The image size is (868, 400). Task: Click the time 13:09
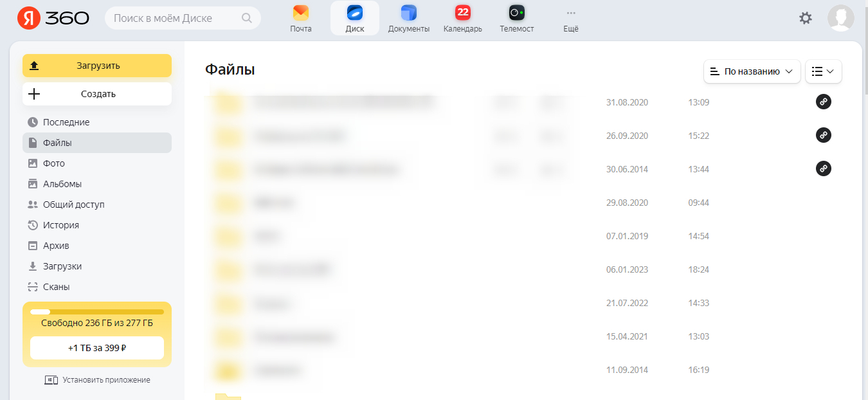pyautogui.click(x=698, y=102)
